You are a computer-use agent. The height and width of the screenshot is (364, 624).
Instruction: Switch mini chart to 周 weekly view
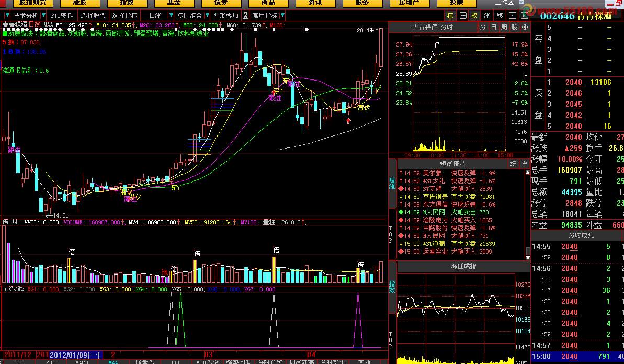click(504, 27)
